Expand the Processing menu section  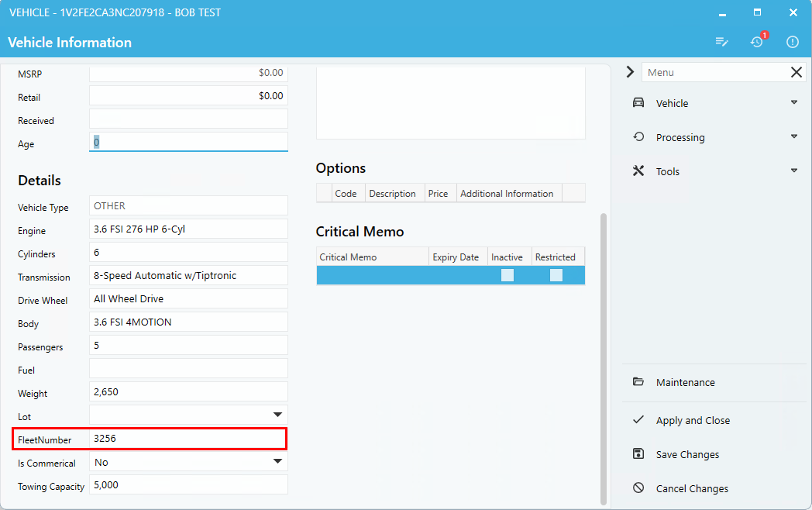click(793, 137)
